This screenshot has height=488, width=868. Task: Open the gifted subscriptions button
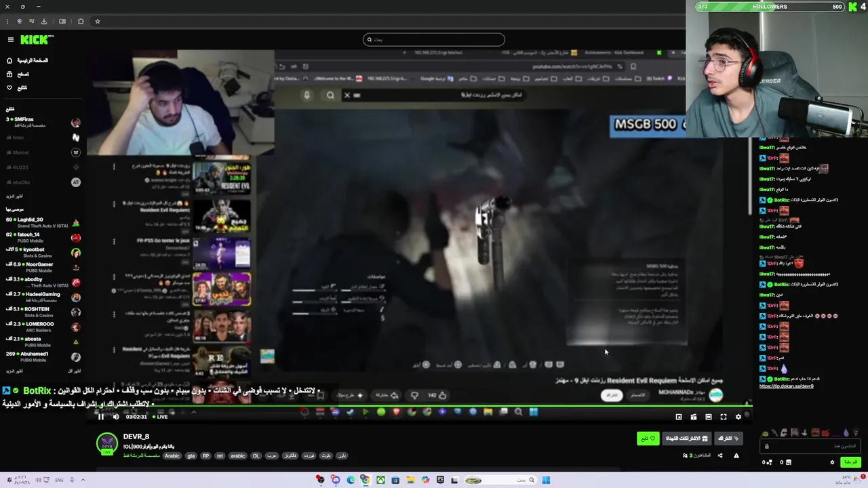[x=686, y=439]
